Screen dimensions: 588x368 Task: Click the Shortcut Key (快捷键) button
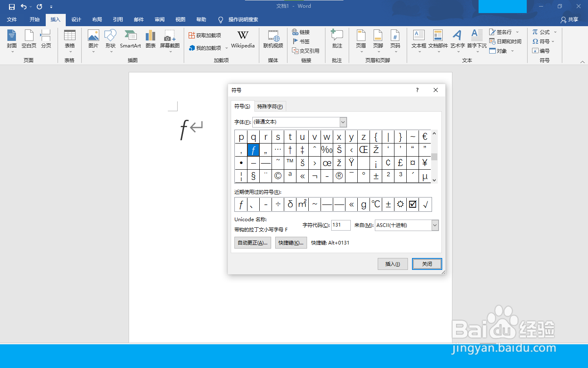291,243
